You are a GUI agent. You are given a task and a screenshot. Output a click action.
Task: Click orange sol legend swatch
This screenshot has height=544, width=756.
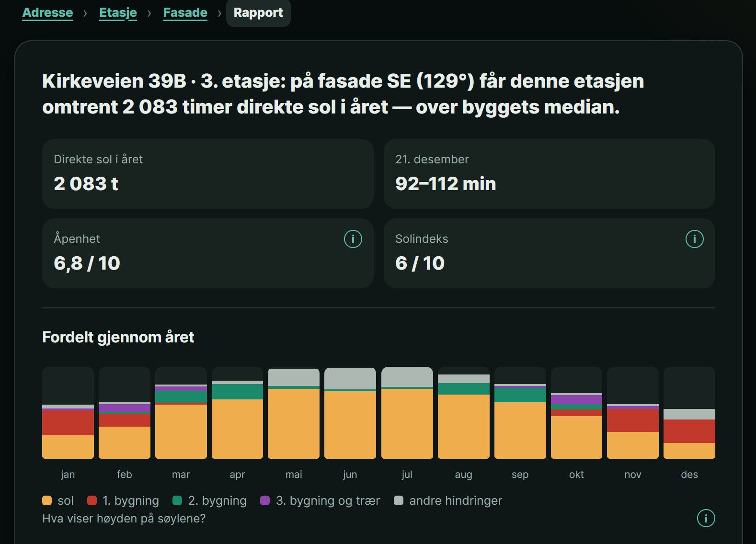[x=47, y=500]
